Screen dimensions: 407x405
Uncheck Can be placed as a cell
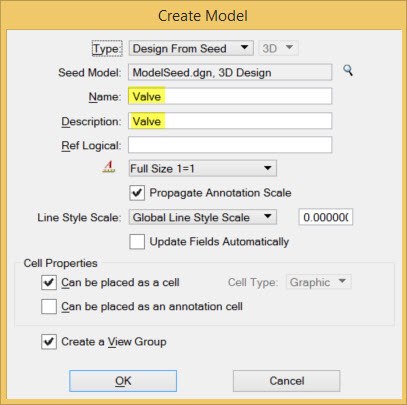click(x=49, y=283)
